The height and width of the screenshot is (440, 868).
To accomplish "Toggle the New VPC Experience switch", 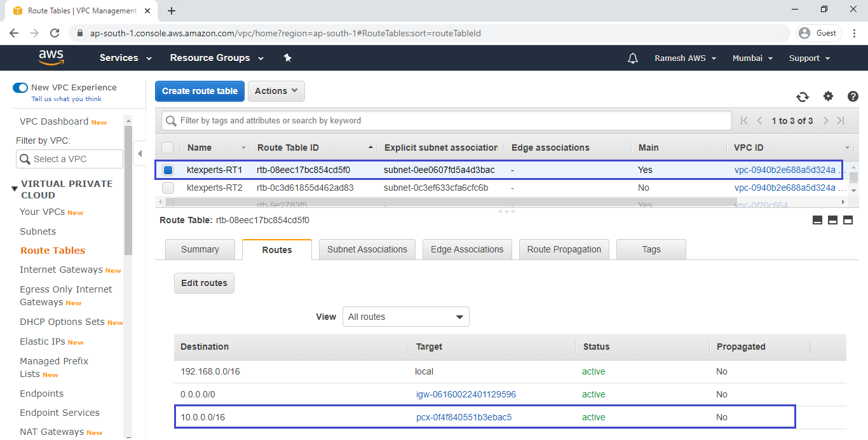I will point(20,88).
